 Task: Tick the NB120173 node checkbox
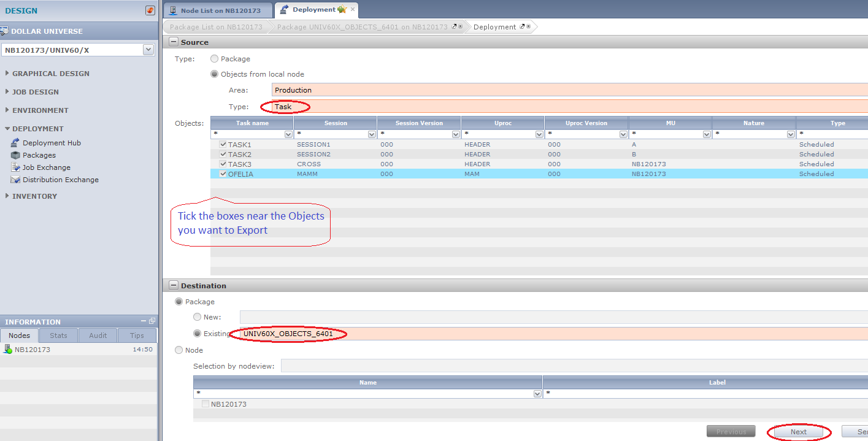tap(205, 404)
